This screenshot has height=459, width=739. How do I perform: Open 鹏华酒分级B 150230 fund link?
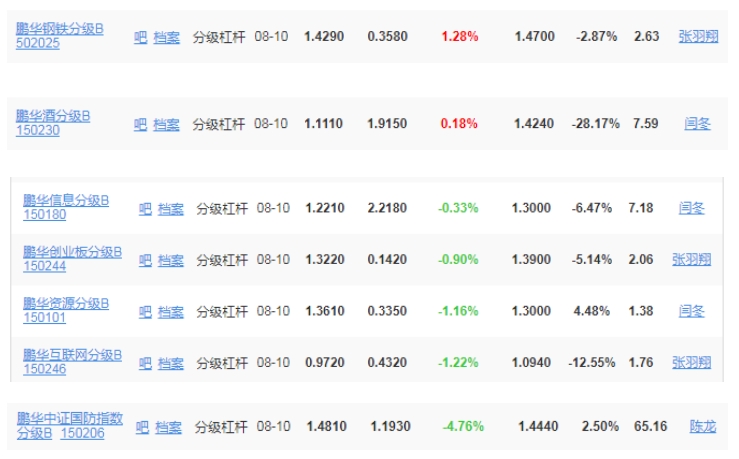[53, 123]
